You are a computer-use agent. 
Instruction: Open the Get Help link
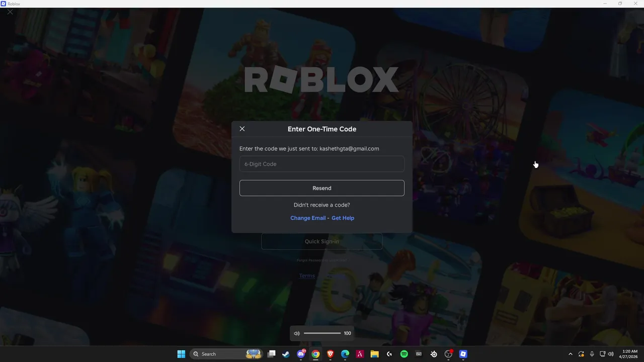click(x=343, y=218)
